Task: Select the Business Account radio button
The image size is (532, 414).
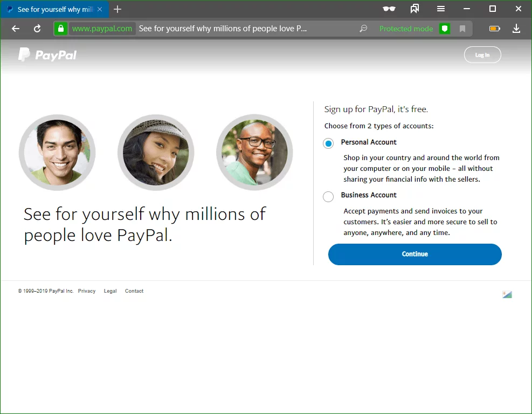Action: [328, 196]
